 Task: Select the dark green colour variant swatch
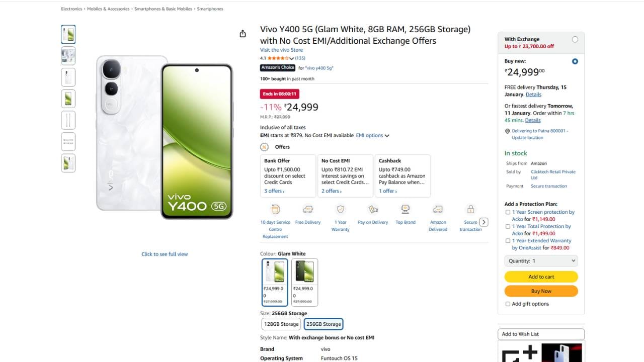pyautogui.click(x=304, y=282)
